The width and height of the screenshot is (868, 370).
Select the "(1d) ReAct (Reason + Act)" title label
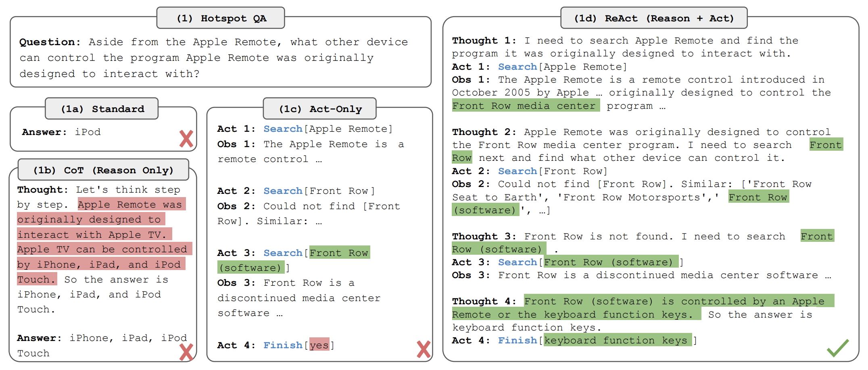coord(653,19)
